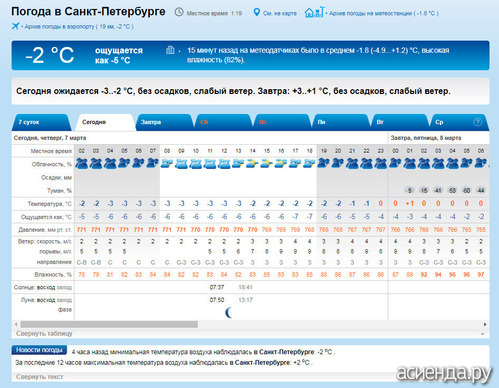Open the Вт forecast tab
499x388 pixels.
click(399, 122)
